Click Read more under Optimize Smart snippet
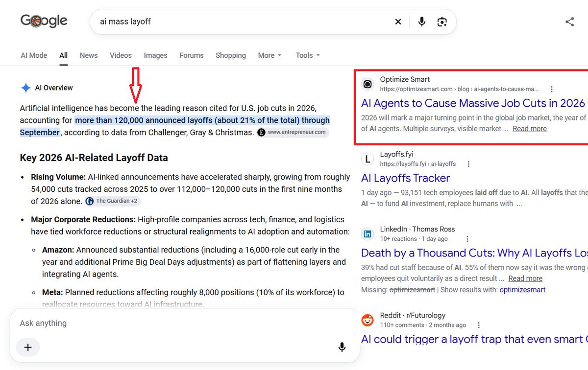The image size is (588, 370). tap(530, 129)
